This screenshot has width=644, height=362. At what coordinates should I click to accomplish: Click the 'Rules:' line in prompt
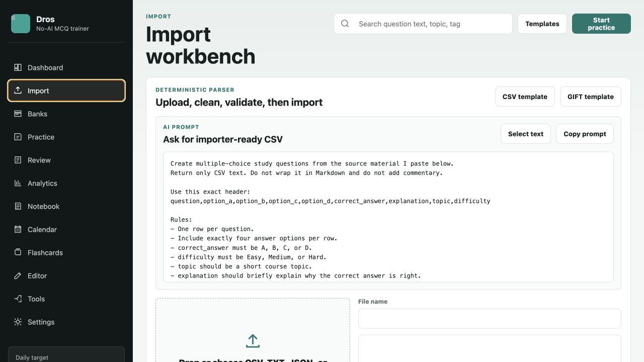click(181, 219)
